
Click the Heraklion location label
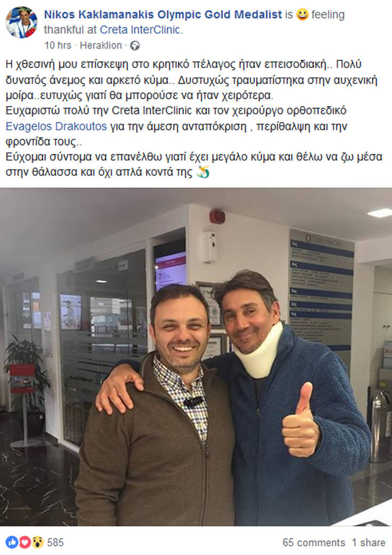(x=101, y=46)
